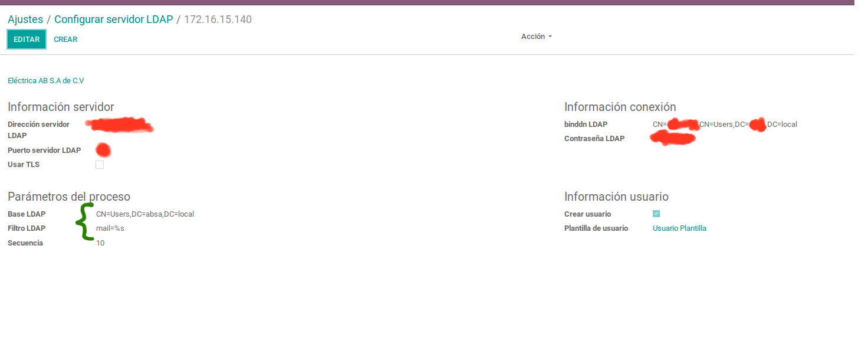868x340 pixels.
Task: Click the 172.16.15.140 breadcrumb title
Action: (218, 19)
